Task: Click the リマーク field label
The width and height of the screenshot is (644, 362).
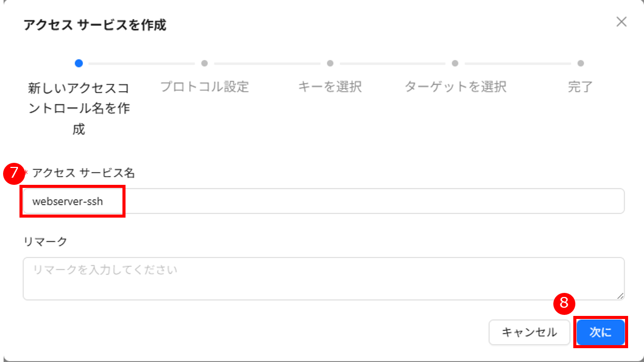Action: pyautogui.click(x=45, y=242)
